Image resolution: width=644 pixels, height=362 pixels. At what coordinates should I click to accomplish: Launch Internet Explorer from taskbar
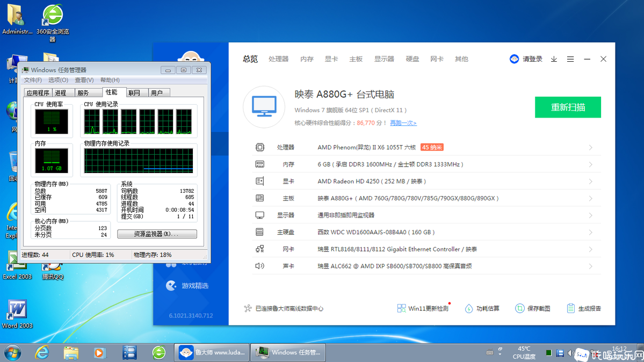pyautogui.click(x=42, y=352)
